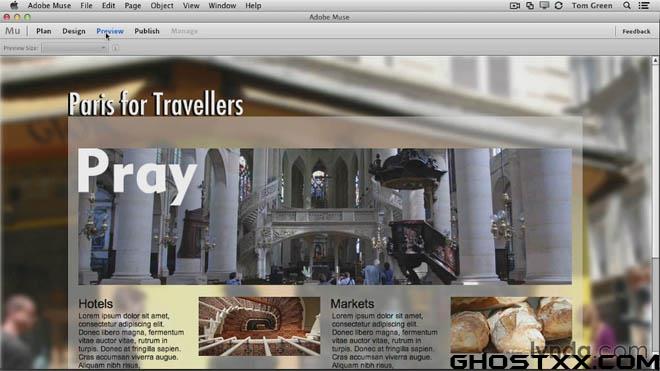660x371 pixels.
Task: Open the Notification Center list icon
Action: pyautogui.click(x=644, y=5)
